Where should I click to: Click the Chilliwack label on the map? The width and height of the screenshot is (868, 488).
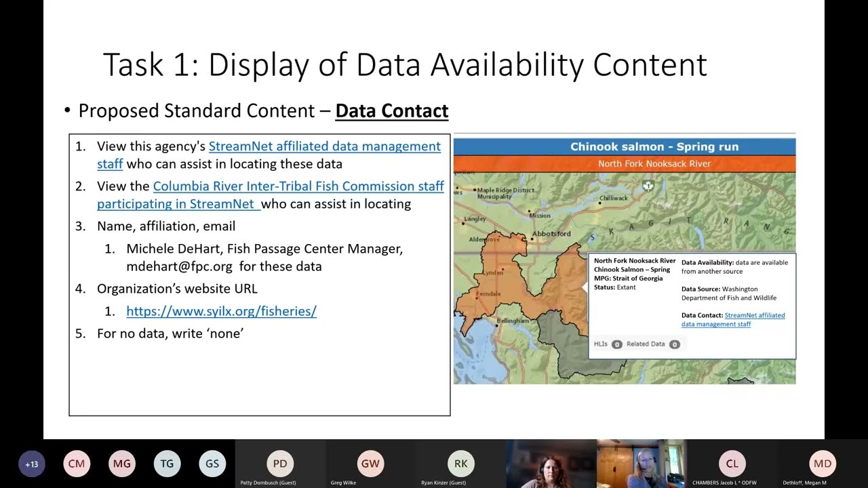point(614,198)
